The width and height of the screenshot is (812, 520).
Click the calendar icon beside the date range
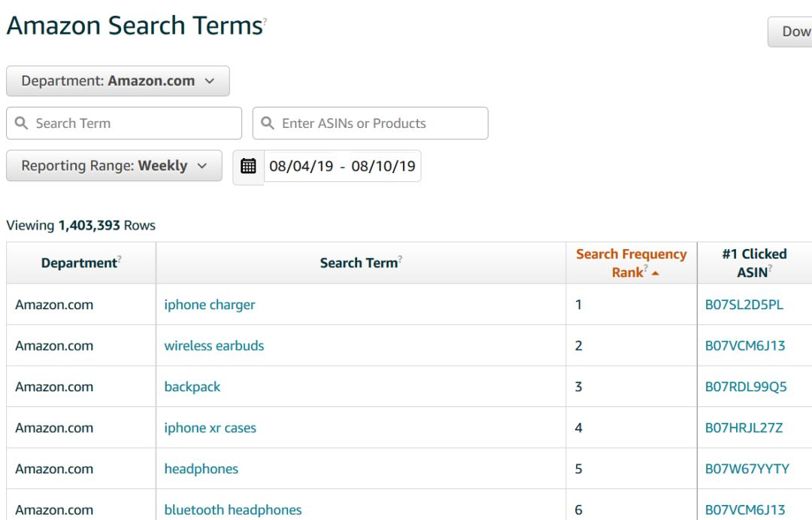248,166
